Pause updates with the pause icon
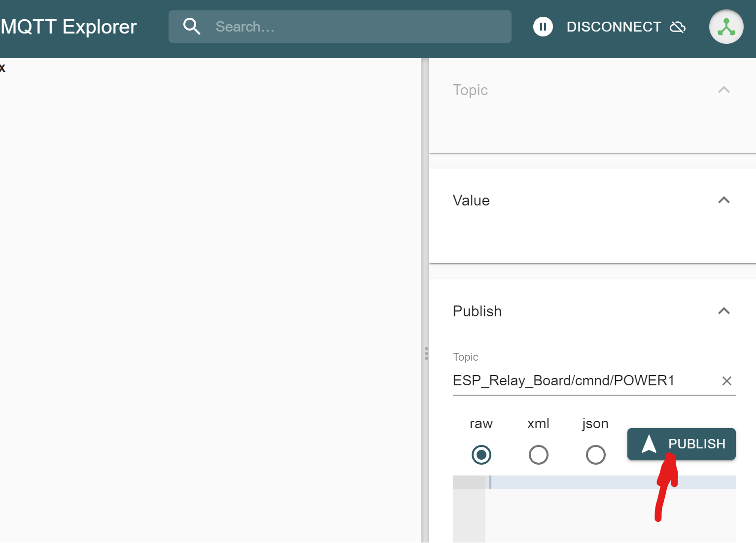 click(543, 27)
